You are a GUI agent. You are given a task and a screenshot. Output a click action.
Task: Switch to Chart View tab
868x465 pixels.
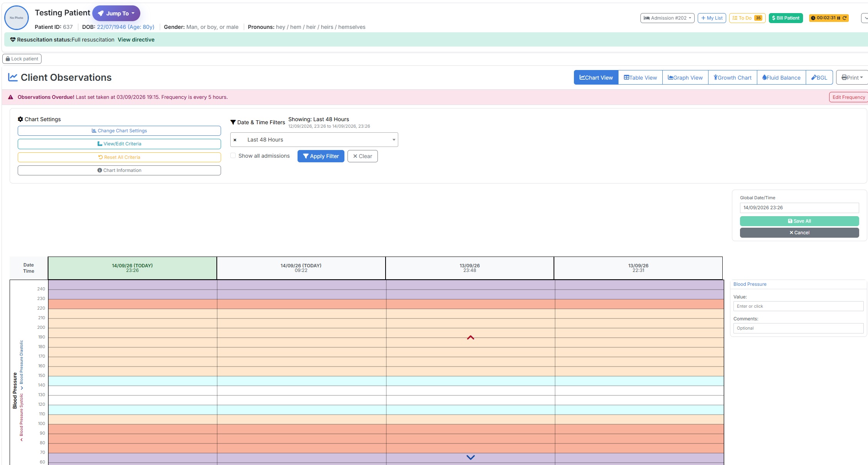pyautogui.click(x=596, y=77)
